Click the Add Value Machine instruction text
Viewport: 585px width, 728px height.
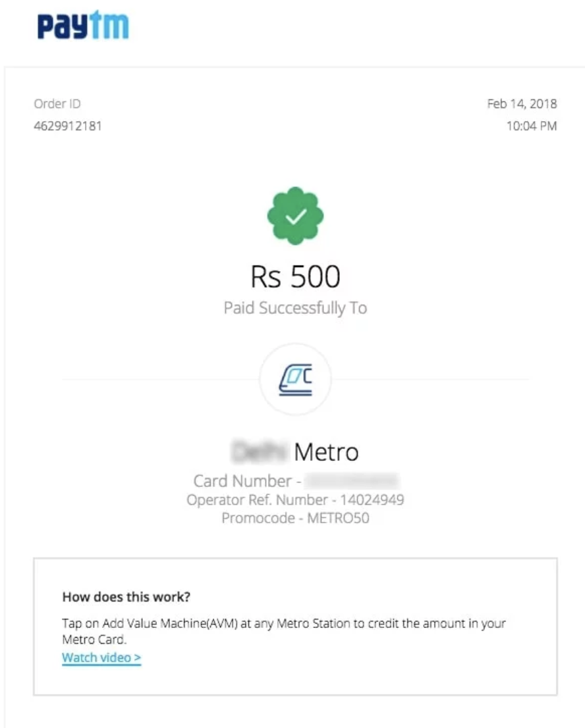point(284,631)
